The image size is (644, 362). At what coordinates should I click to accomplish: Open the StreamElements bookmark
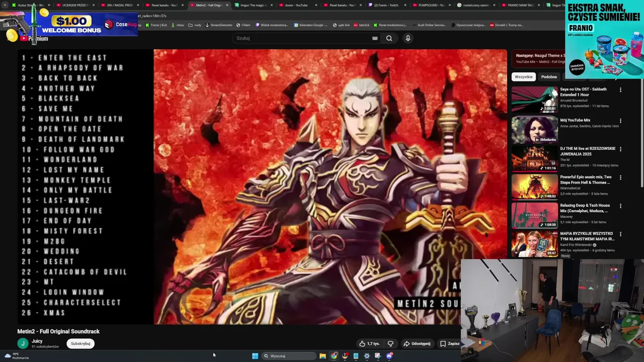click(x=218, y=25)
